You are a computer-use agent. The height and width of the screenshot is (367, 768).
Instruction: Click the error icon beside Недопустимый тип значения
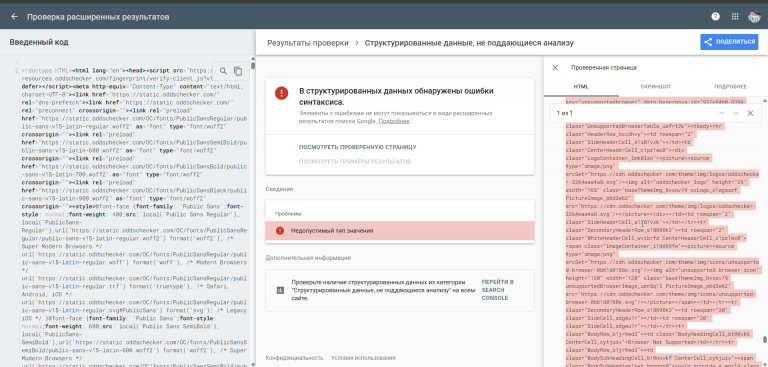click(280, 230)
